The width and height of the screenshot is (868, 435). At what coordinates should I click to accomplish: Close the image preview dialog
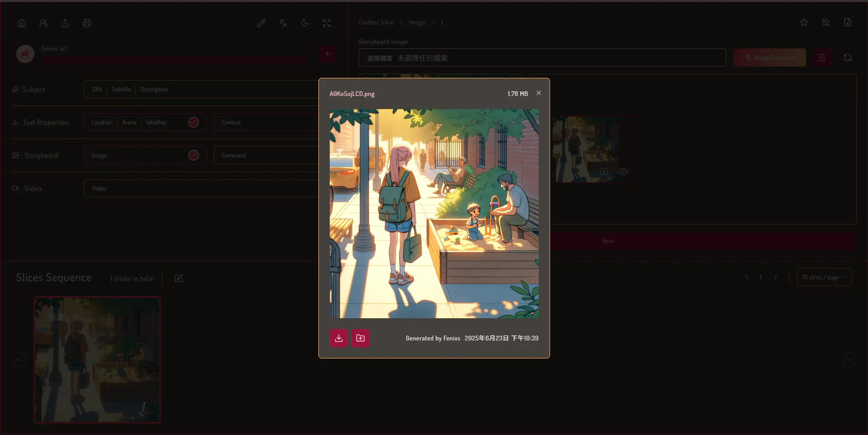(539, 93)
